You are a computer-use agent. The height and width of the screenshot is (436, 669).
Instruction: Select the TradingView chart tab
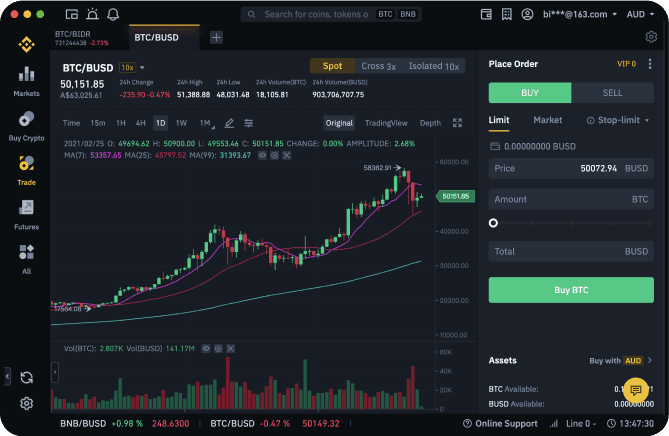point(386,123)
